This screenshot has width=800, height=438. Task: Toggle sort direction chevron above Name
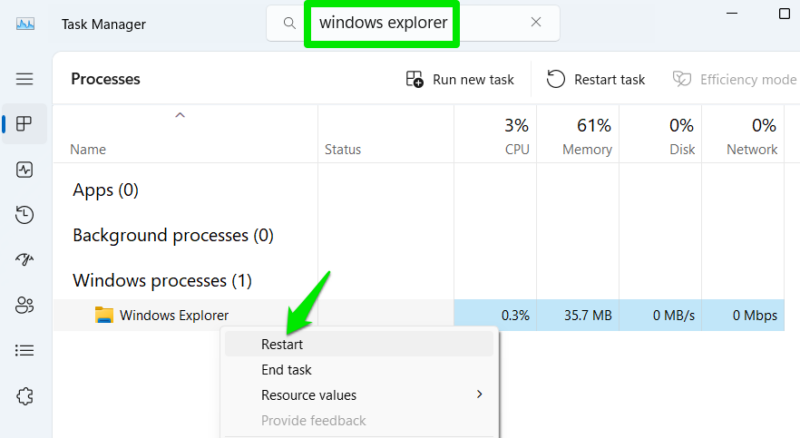180,115
